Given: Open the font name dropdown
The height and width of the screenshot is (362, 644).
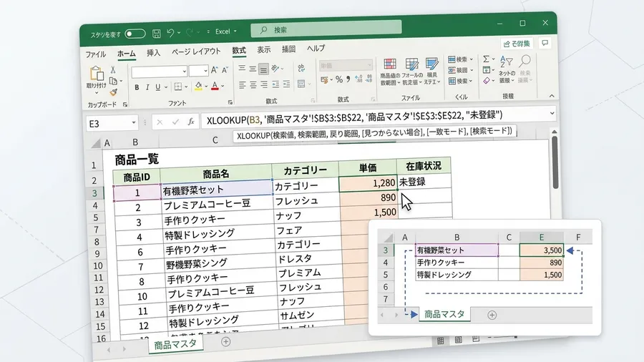Looking at the screenshot, I should [184, 72].
